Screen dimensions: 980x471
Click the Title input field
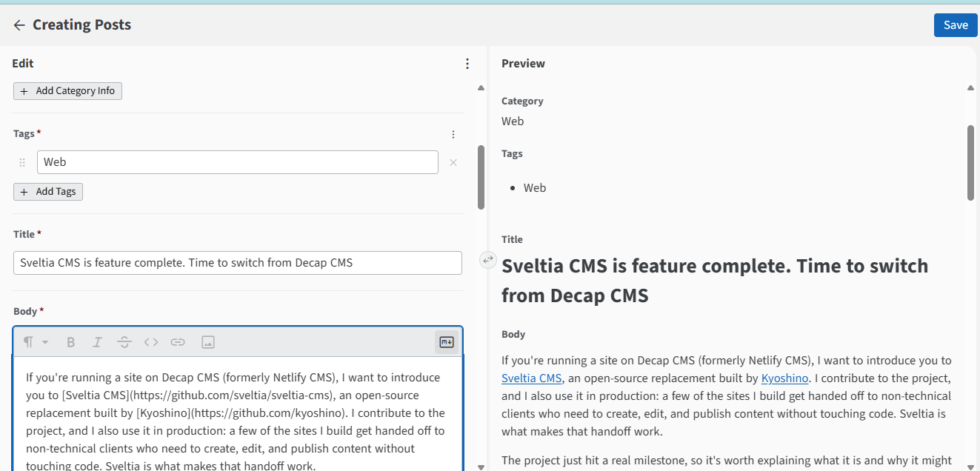(238, 263)
